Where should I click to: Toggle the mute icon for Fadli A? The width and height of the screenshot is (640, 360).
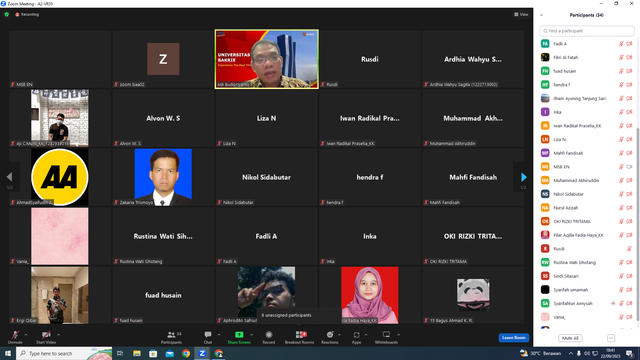click(621, 44)
